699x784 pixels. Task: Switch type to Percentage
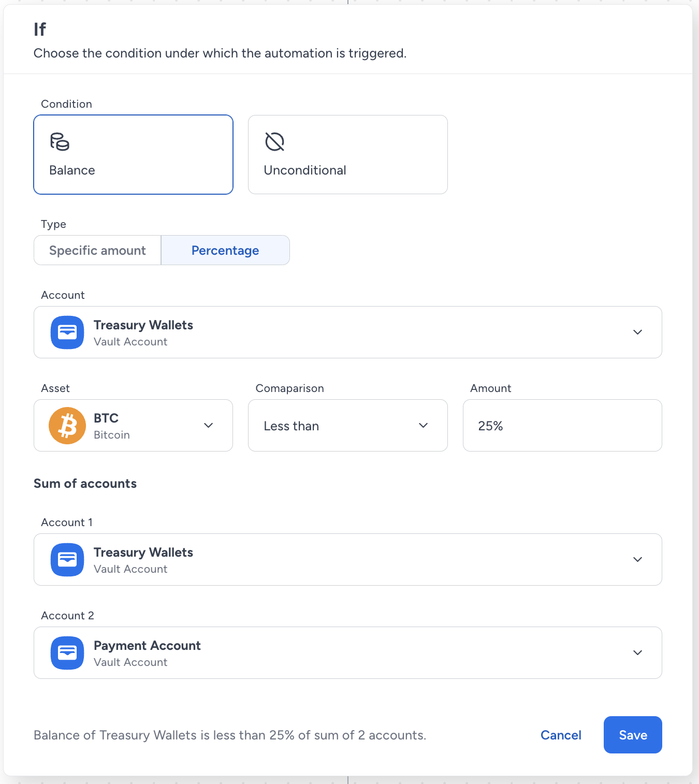tap(225, 251)
